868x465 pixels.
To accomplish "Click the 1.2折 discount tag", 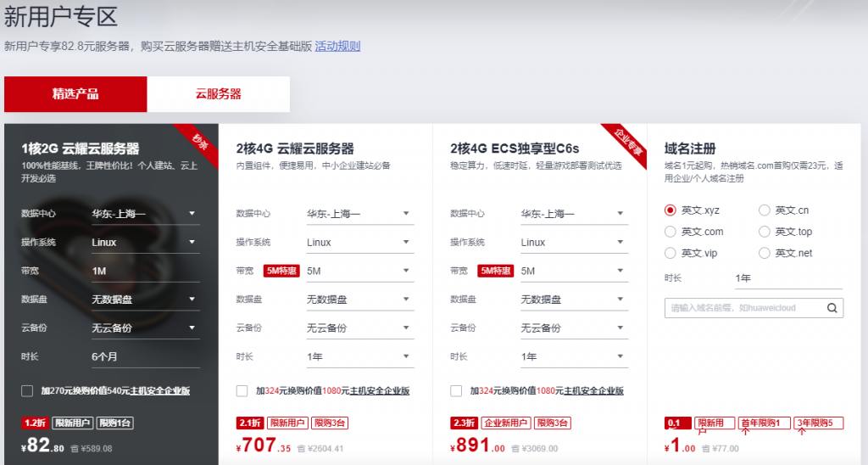I will (35, 423).
